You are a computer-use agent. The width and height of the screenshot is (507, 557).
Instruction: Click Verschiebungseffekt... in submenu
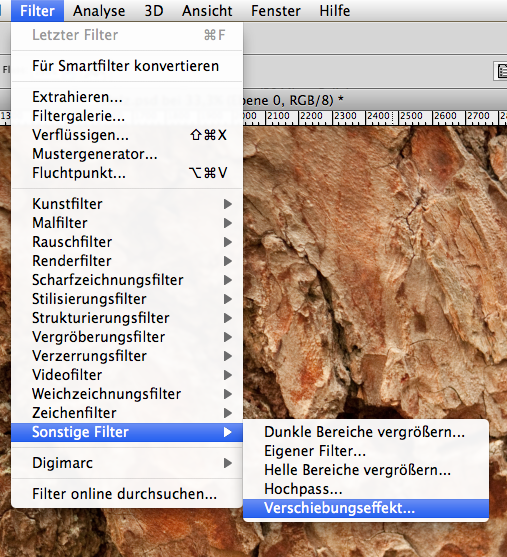(x=366, y=508)
